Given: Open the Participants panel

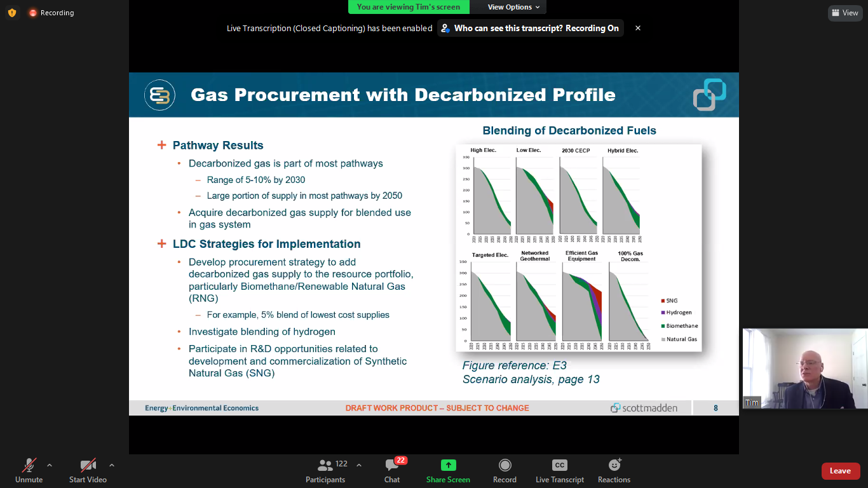Looking at the screenshot, I should (x=325, y=465).
